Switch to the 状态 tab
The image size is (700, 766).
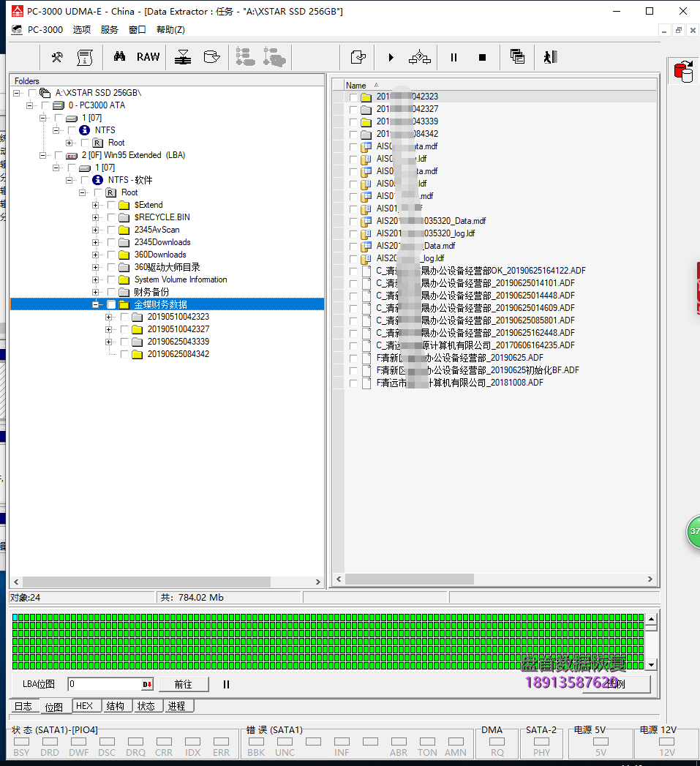(x=146, y=706)
